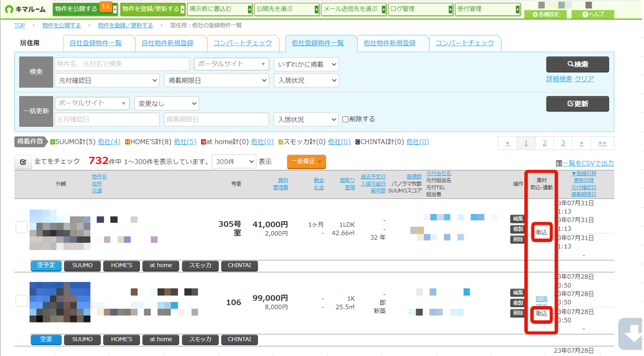Click 取込 for the 305号室 row
This screenshot has width=644, height=356.
click(542, 232)
